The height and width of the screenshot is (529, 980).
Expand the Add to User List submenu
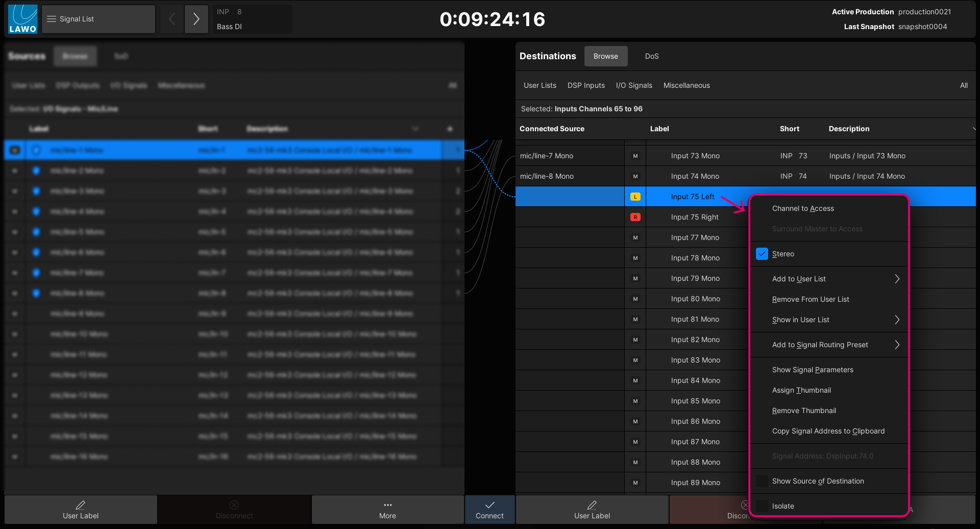click(x=896, y=279)
